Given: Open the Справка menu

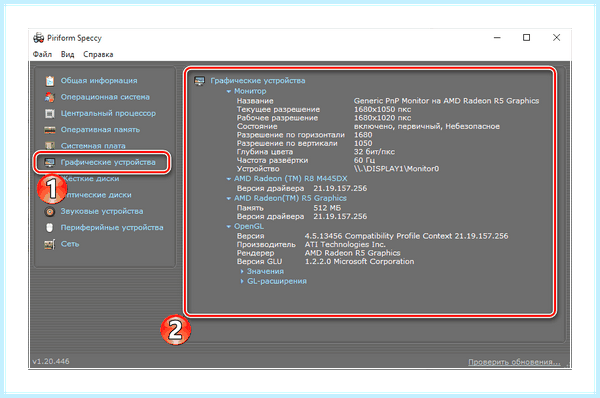Looking at the screenshot, I should [98, 54].
